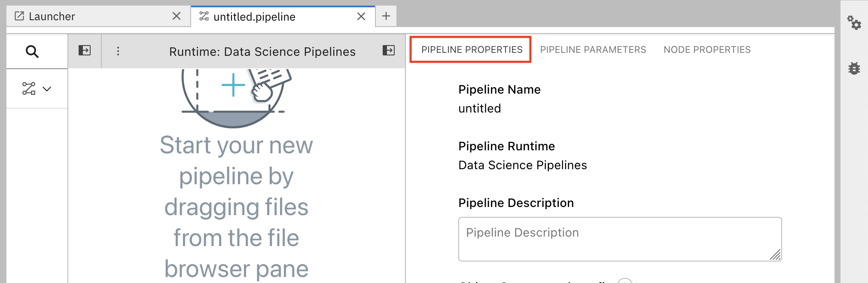The image size is (868, 283).
Task: Close the Launcher tab
Action: (x=176, y=16)
